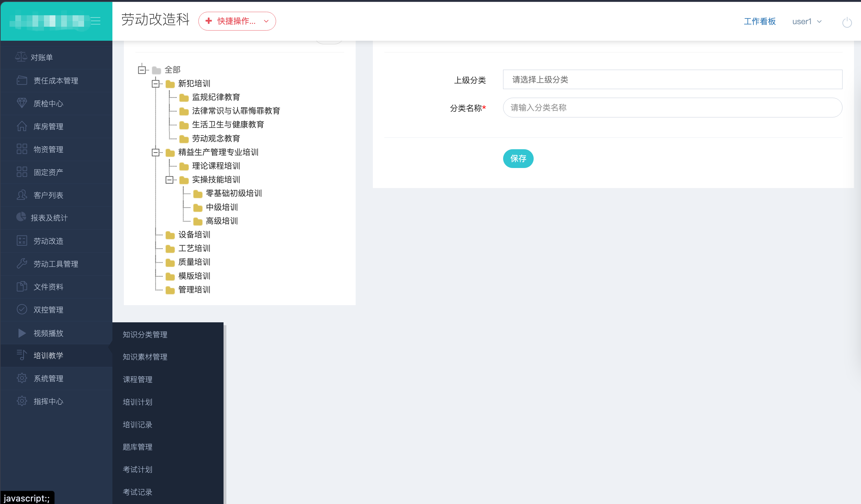Click the gear icon for 指挥中心
Screen dimensions: 861x504
coord(22,401)
